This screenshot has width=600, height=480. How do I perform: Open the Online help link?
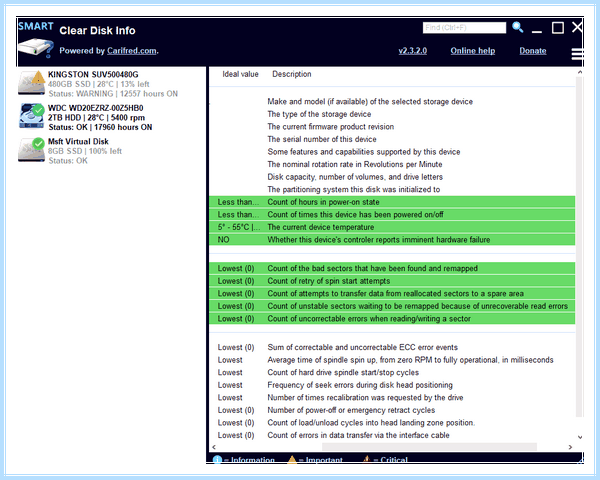(473, 51)
